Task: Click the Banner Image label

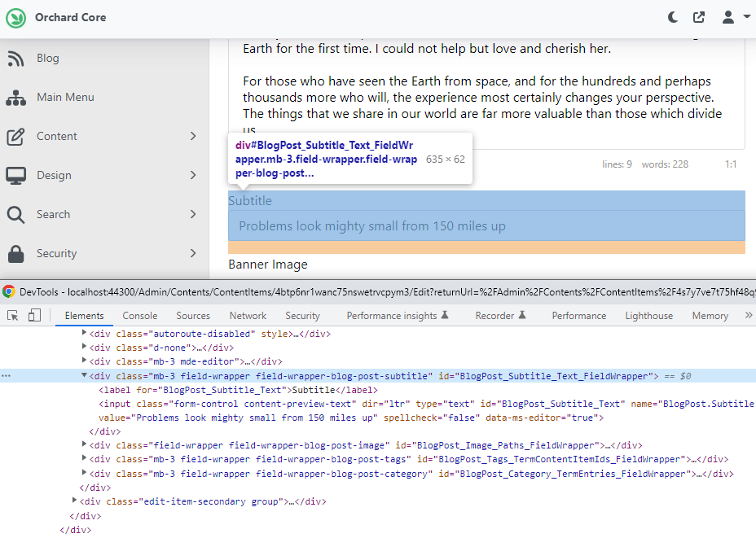Action: pos(268,265)
